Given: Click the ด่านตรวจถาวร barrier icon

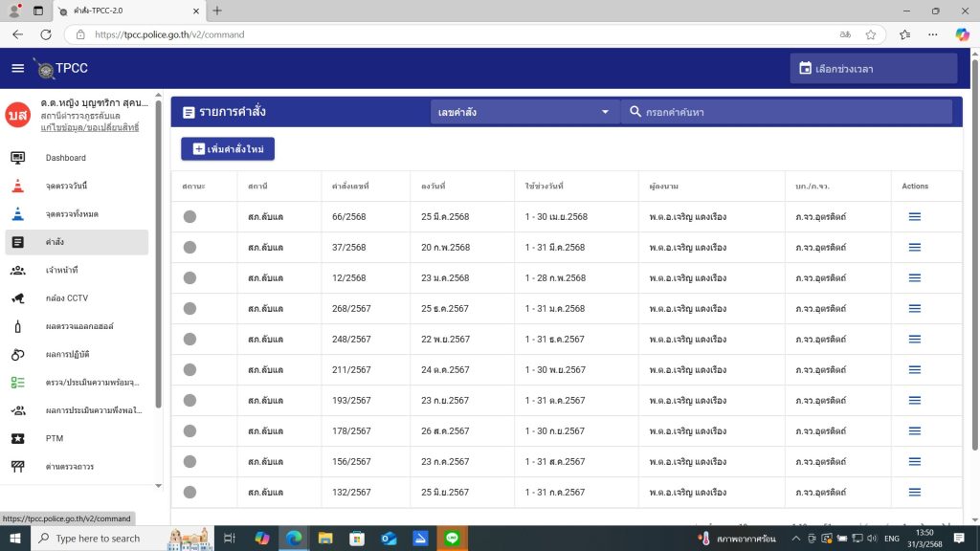Looking at the screenshot, I should [x=17, y=467].
